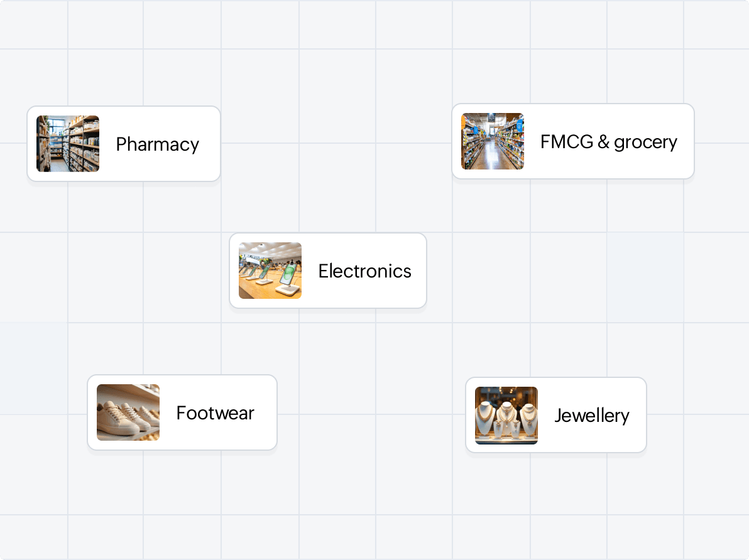Click the Footwear sneakers thumbnail
This screenshot has width=749, height=560.
[x=128, y=412]
